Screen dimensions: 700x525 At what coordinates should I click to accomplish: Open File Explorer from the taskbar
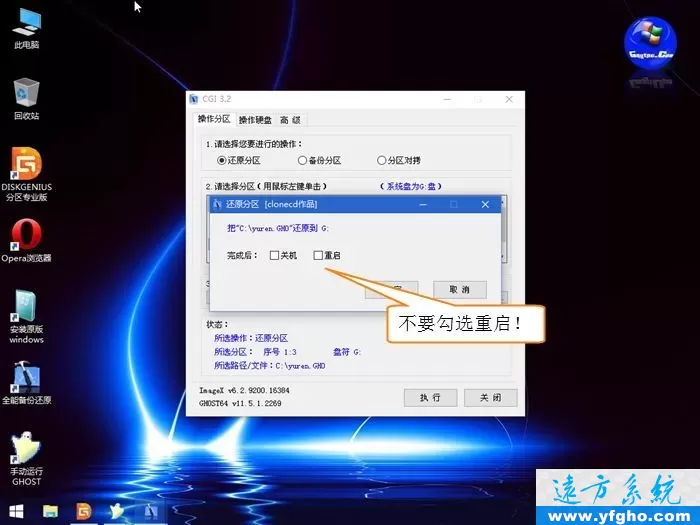tap(50, 512)
